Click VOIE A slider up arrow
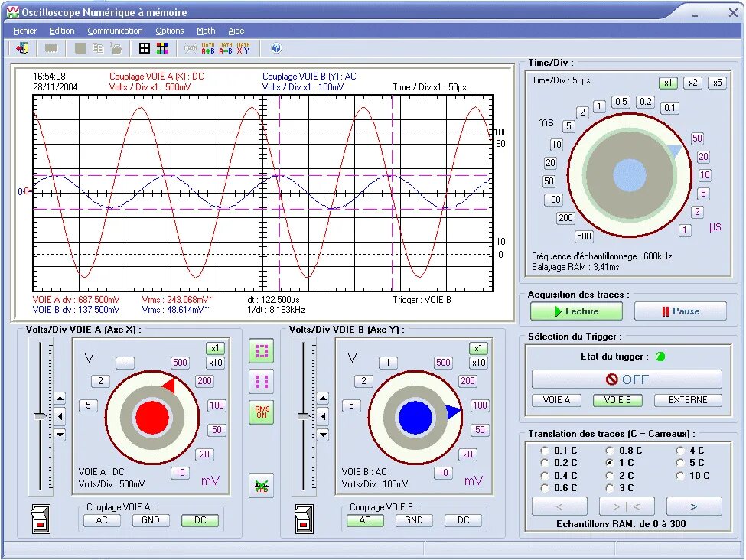 [60, 399]
